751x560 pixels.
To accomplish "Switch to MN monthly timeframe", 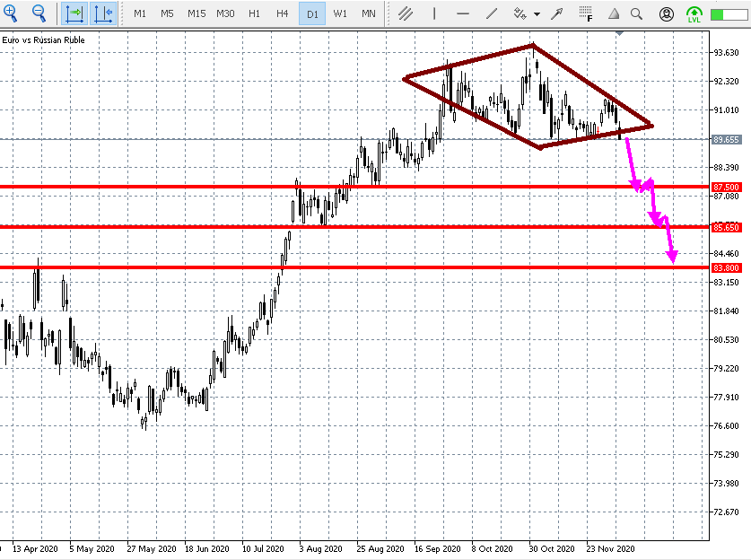I will 368,13.
